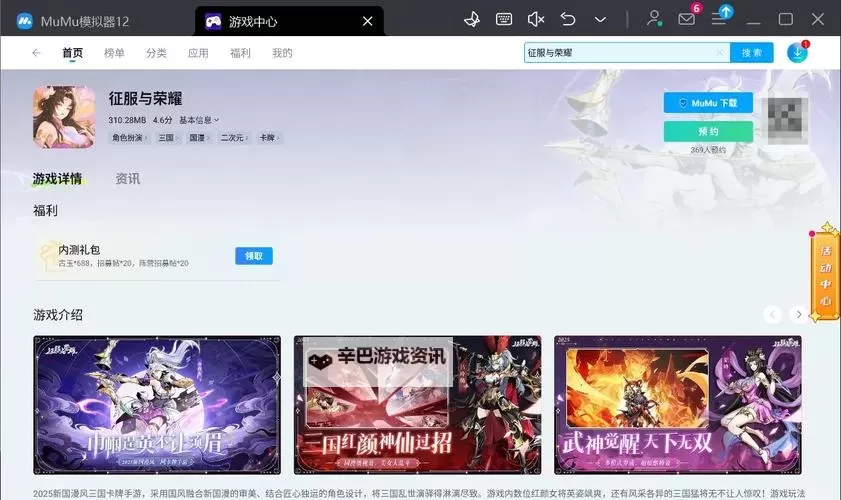Open the 榜单 navigation tab
This screenshot has height=500, width=841.
pyautogui.click(x=114, y=53)
